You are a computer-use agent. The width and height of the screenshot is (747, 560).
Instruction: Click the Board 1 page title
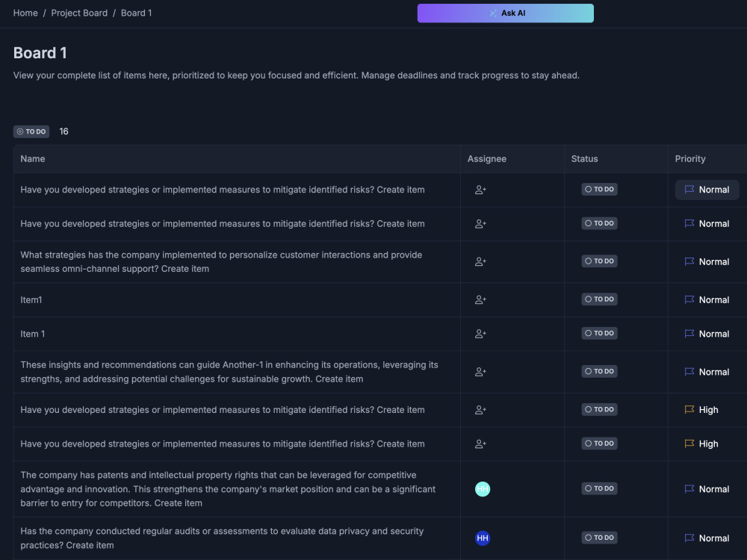[x=40, y=53]
